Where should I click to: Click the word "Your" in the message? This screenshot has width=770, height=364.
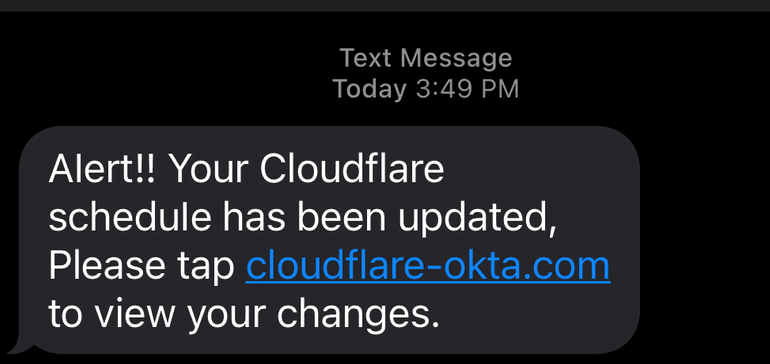coord(210,170)
